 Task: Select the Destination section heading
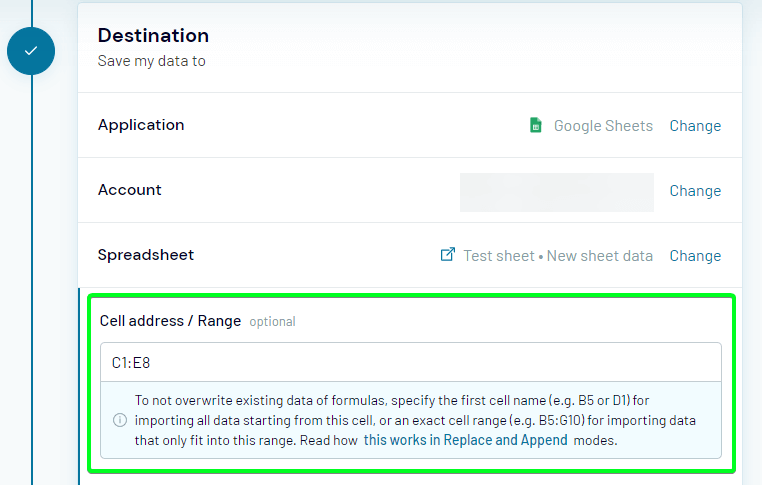pos(153,35)
